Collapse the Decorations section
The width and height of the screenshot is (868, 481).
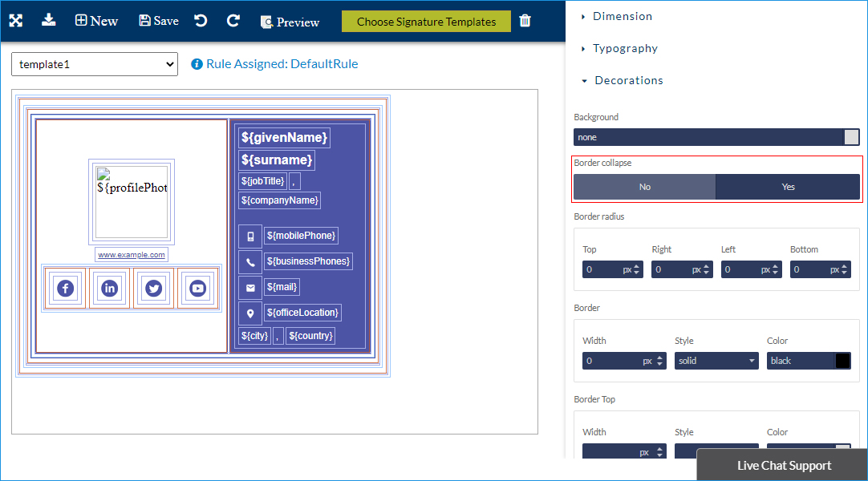point(628,80)
